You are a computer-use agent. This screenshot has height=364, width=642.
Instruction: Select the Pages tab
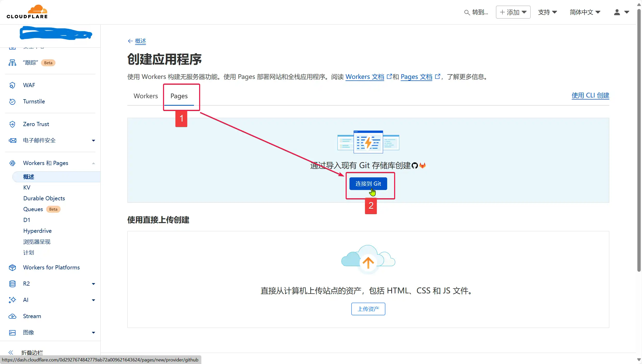tap(179, 96)
